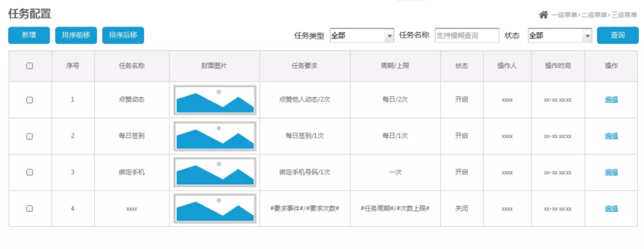
Task: Click the home icon in breadcrumb
Action: (543, 15)
